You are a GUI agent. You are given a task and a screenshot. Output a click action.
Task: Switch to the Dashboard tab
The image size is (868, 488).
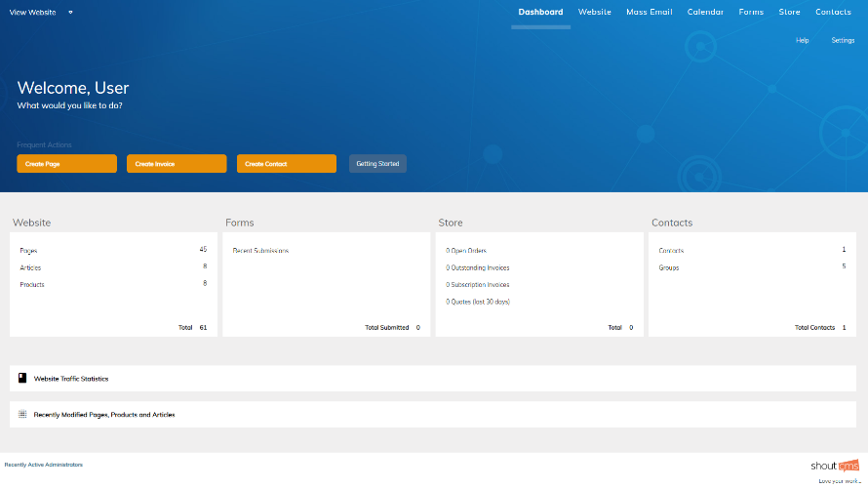[x=540, y=12]
